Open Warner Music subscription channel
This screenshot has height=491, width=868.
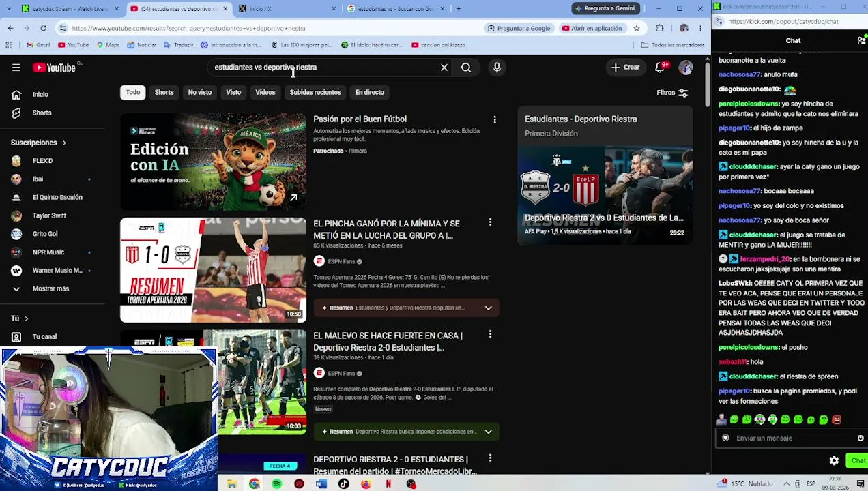[57, 271]
